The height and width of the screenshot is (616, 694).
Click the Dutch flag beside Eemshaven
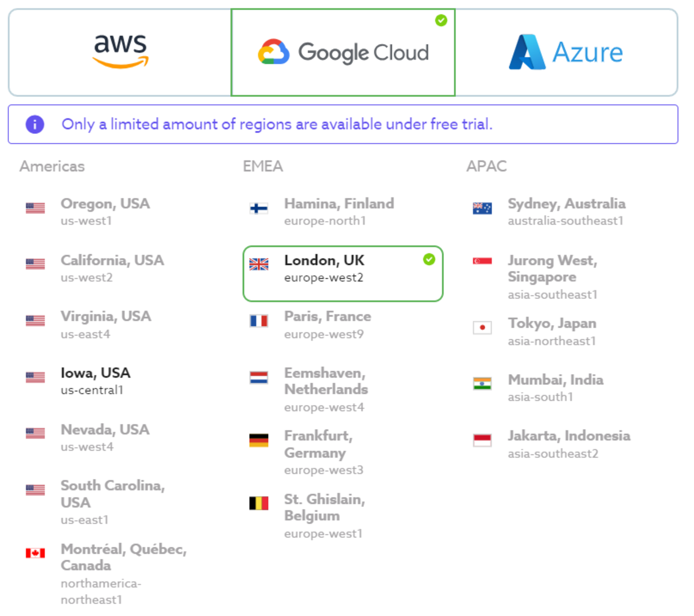pyautogui.click(x=259, y=377)
